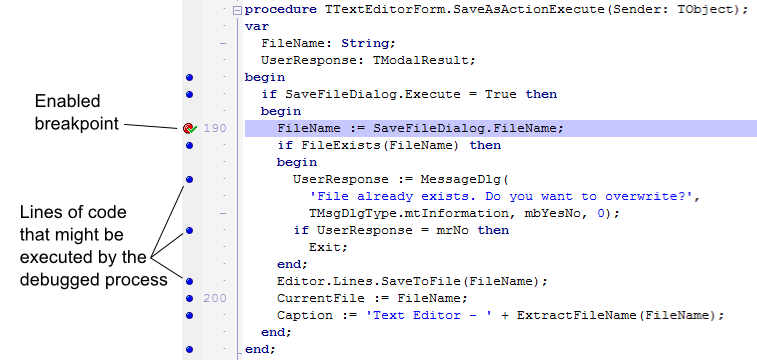757x360 pixels.
Task: Click line number 190 in the gutter
Action: [x=215, y=128]
